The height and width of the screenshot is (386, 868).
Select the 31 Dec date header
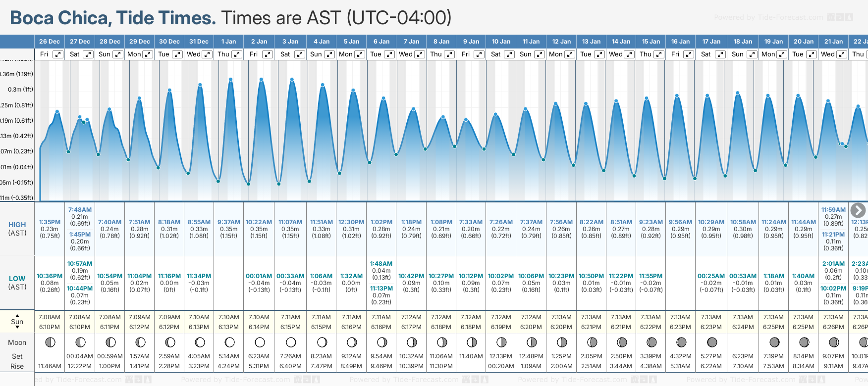199,42
